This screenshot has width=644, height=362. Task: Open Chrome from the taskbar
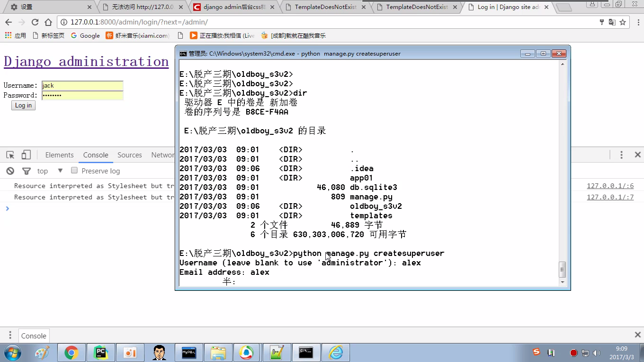(71, 353)
